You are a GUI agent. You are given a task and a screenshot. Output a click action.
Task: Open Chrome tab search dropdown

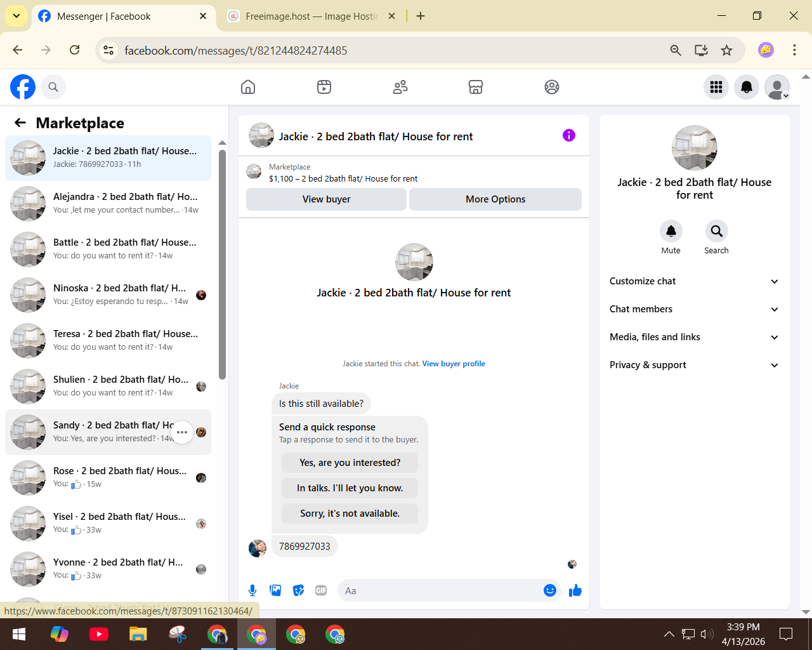point(16,16)
